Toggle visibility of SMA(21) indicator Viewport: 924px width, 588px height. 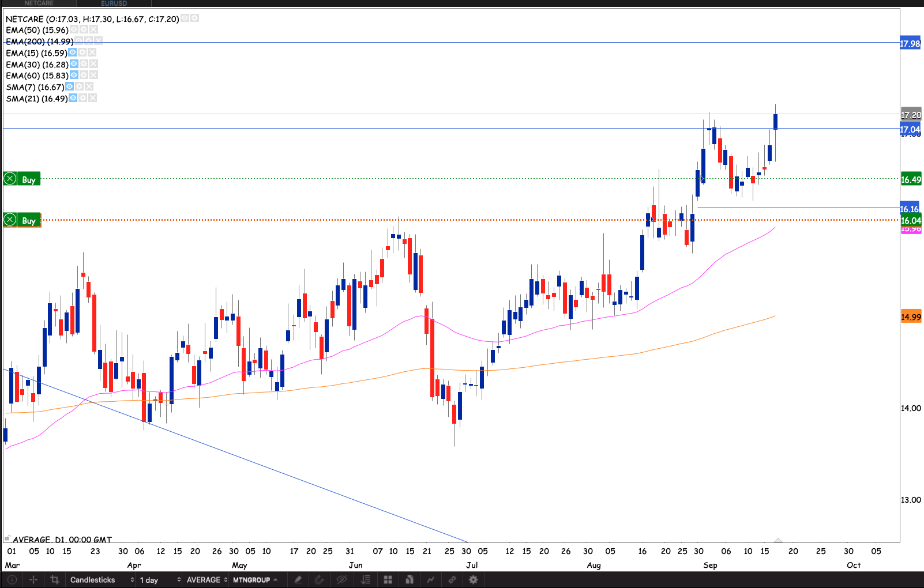point(73,98)
